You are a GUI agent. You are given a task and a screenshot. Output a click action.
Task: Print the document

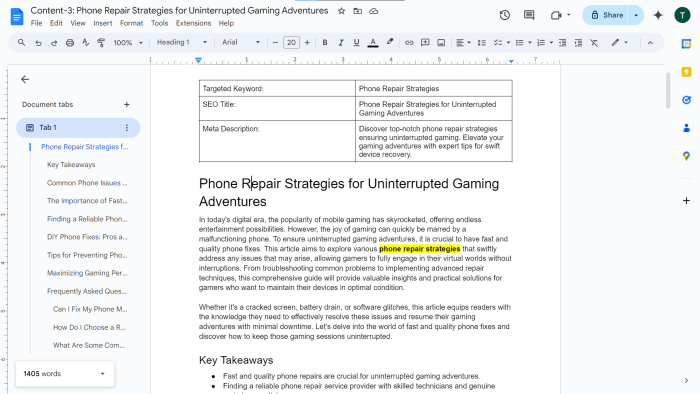click(70, 42)
